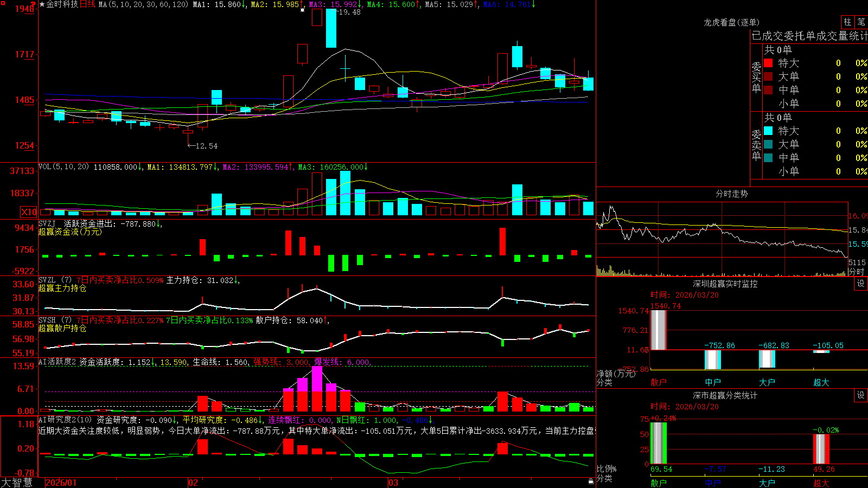Click the 超大 -105.05 value
868x488 pixels.
tap(828, 345)
